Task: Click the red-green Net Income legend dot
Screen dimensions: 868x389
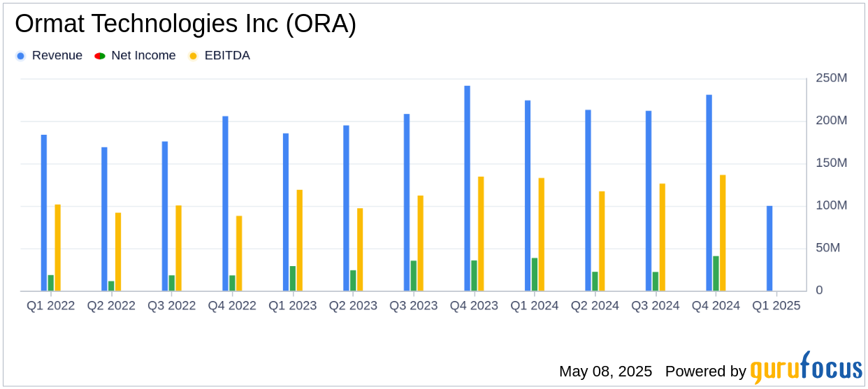Action: 100,56
